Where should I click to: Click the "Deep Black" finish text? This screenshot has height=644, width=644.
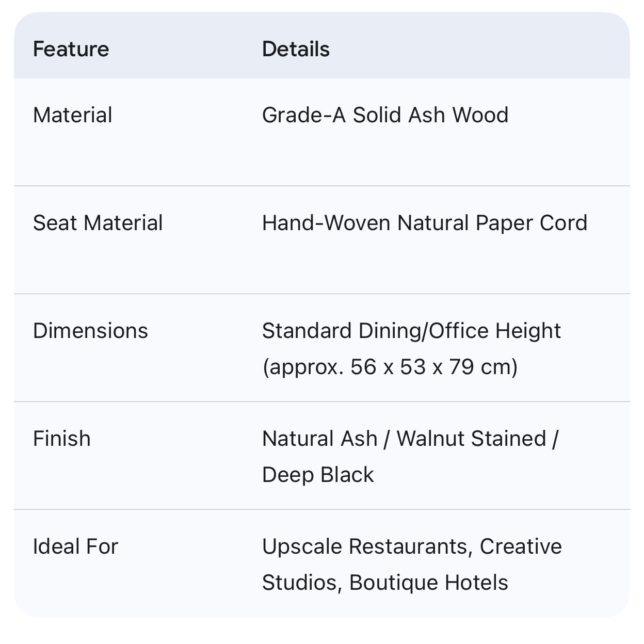coord(318,475)
